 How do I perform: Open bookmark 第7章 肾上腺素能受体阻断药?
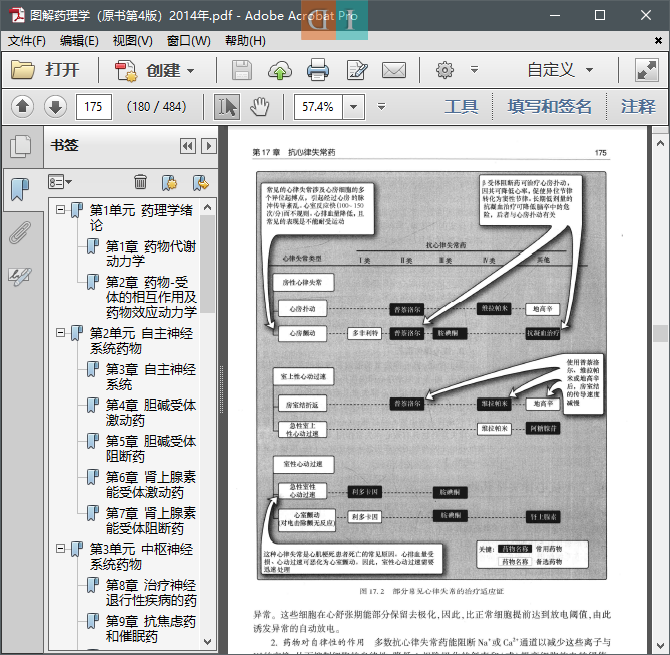pyautogui.click(x=150, y=520)
